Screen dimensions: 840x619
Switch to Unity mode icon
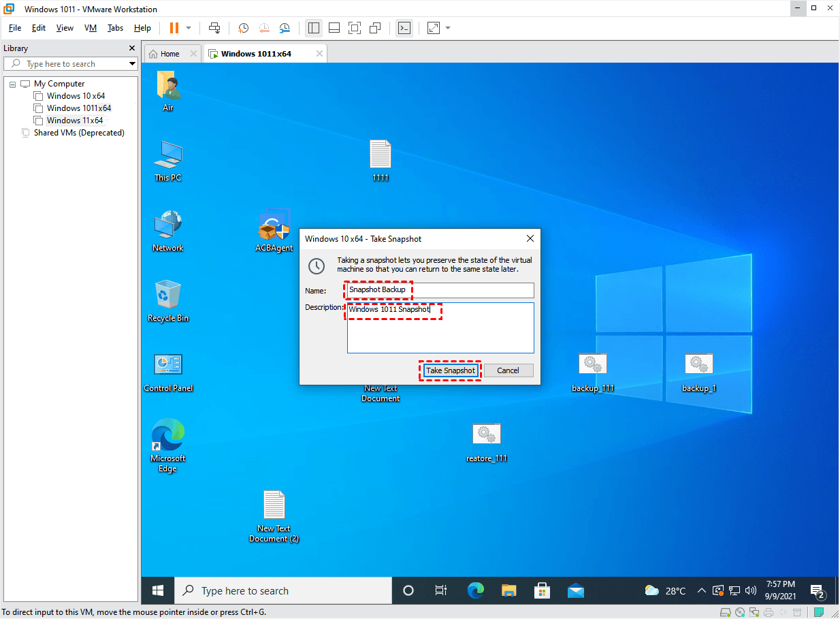tap(375, 28)
